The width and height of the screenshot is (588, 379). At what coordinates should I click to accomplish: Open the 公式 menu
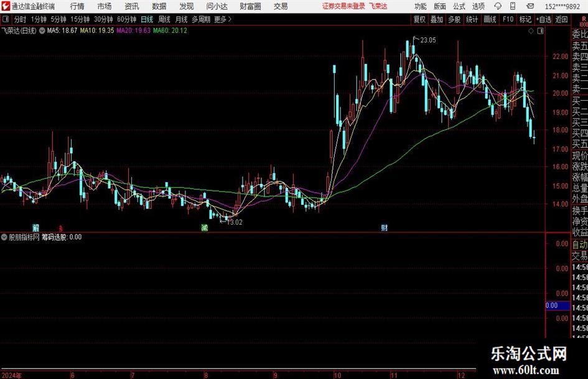[459, 6]
